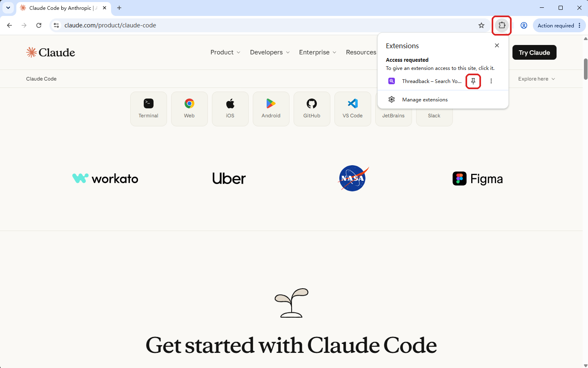Viewport: 588px width, 368px height.
Task: Close the Extensions popup
Action: point(497,45)
